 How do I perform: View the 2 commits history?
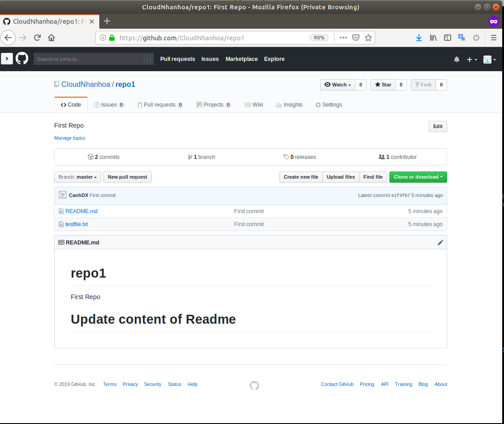pos(103,157)
